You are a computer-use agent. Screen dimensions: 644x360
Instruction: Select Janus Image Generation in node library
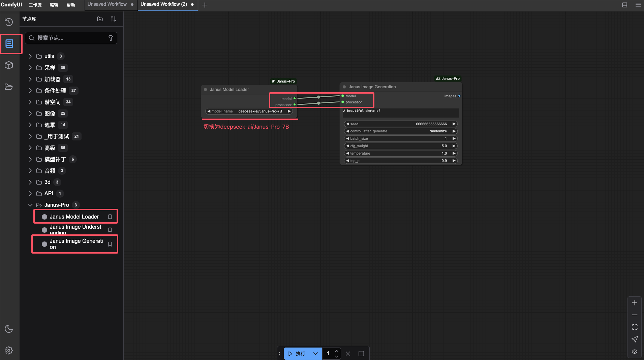[x=76, y=244]
